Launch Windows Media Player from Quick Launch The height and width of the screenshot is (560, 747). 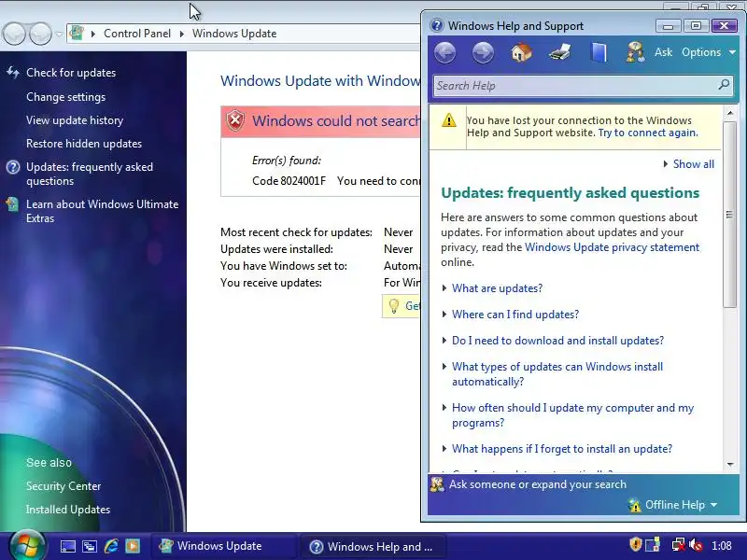pos(133,546)
